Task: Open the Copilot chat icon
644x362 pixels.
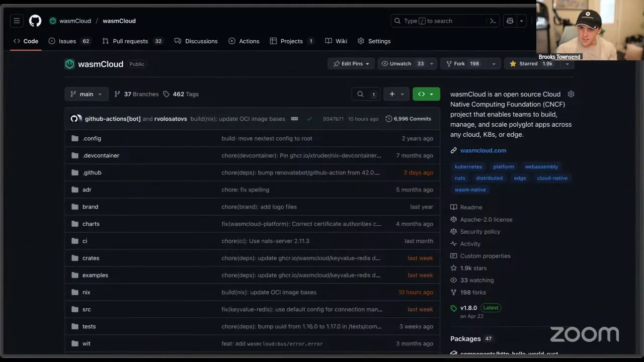Action: point(510,21)
